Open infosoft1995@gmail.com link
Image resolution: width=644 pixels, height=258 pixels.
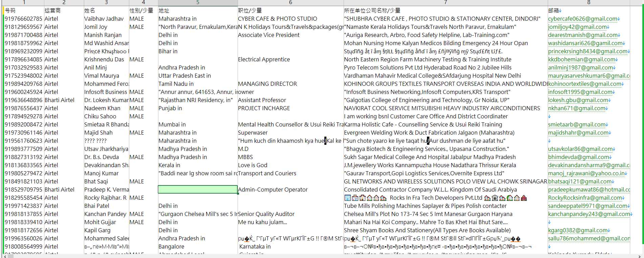tap(580, 92)
